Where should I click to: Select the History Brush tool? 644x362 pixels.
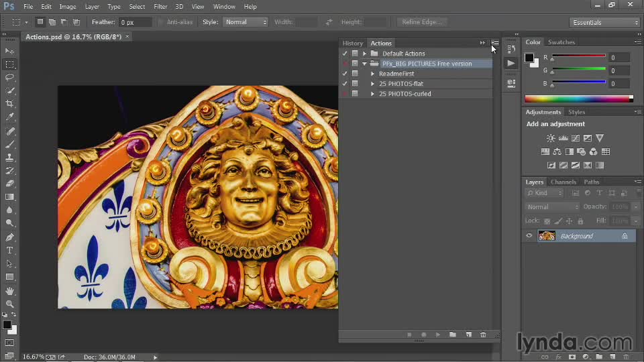(x=9, y=171)
